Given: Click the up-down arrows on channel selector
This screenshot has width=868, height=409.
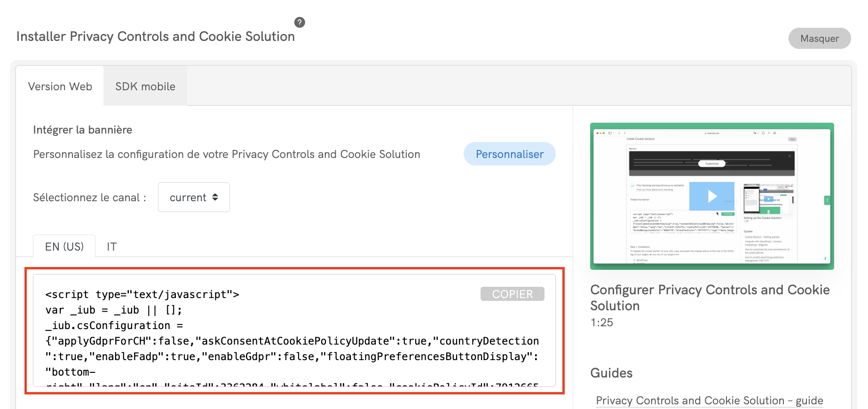Looking at the screenshot, I should (x=215, y=197).
